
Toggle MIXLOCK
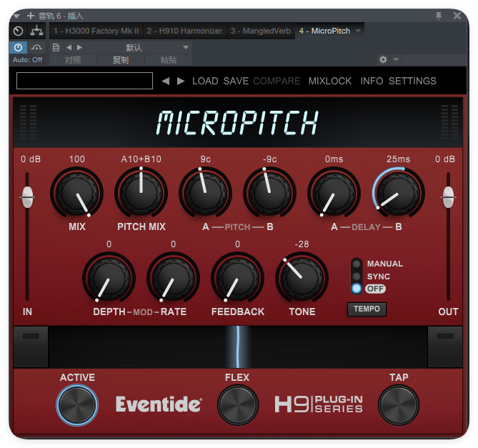tap(330, 81)
